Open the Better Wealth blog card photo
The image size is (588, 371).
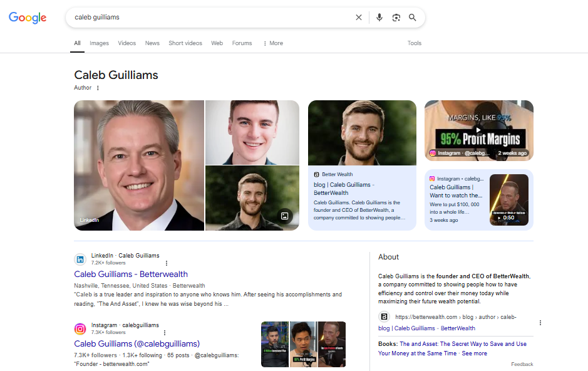362,133
